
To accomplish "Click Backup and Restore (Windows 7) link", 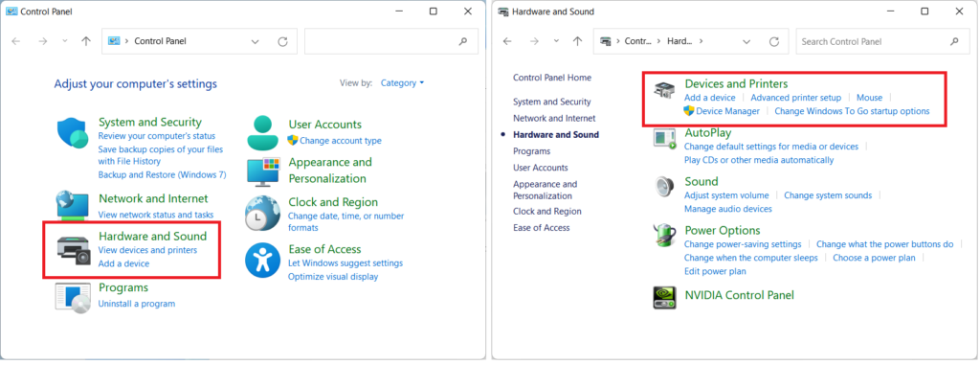I will click(x=162, y=174).
